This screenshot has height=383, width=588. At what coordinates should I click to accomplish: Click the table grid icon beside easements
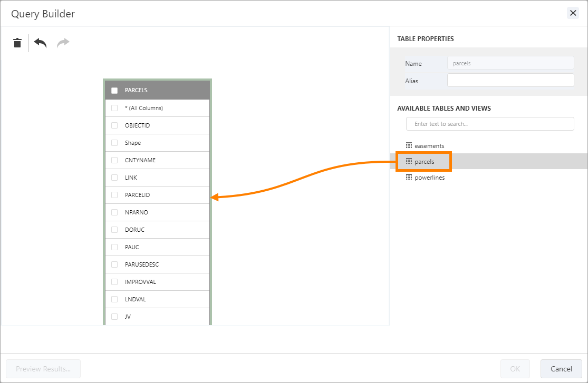[x=409, y=145]
